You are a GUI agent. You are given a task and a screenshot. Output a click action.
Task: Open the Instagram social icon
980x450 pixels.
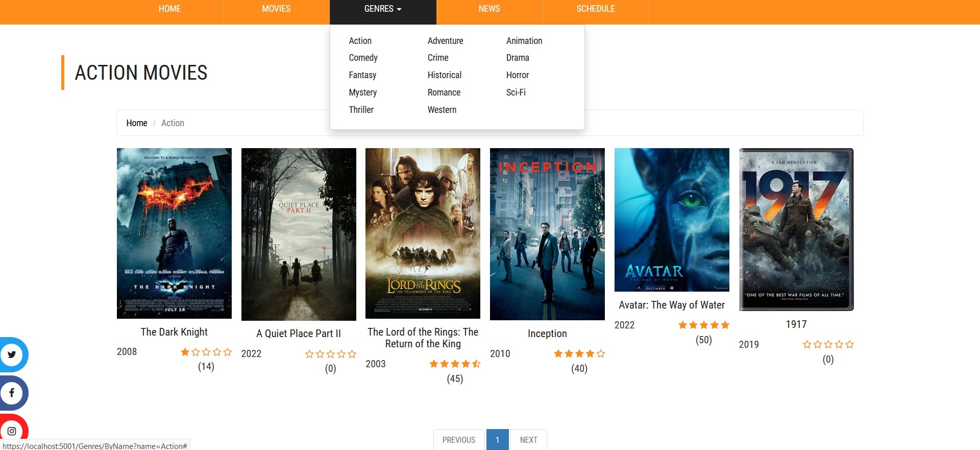[x=12, y=431]
